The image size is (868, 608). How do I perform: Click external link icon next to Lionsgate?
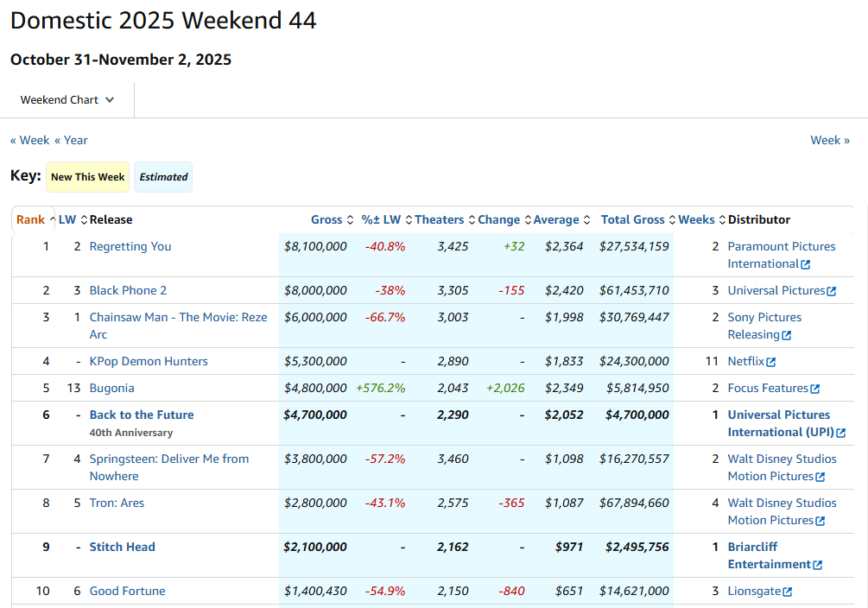click(788, 592)
